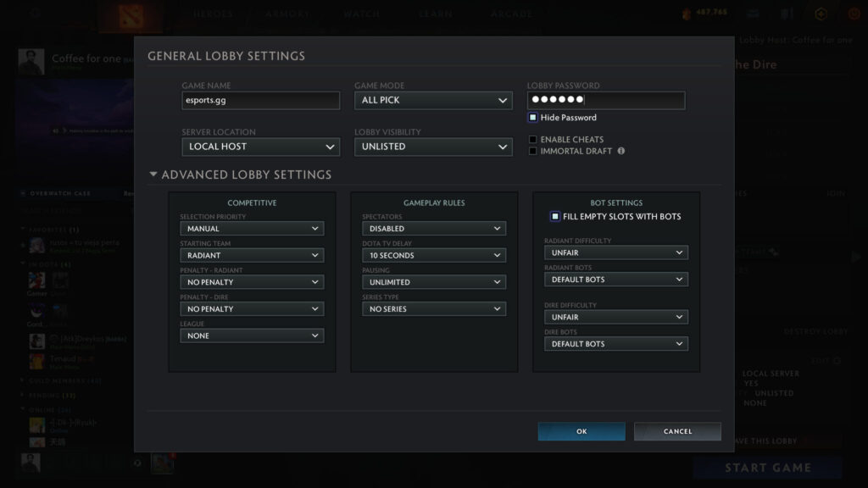868x488 pixels.
Task: Select the Heroes tab in the top navigation
Action: click(212, 13)
